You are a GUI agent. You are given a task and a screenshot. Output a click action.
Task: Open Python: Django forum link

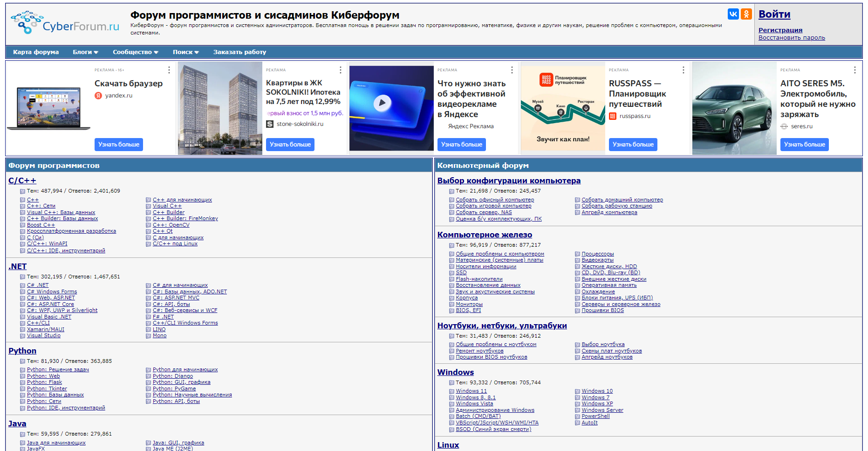point(173,376)
